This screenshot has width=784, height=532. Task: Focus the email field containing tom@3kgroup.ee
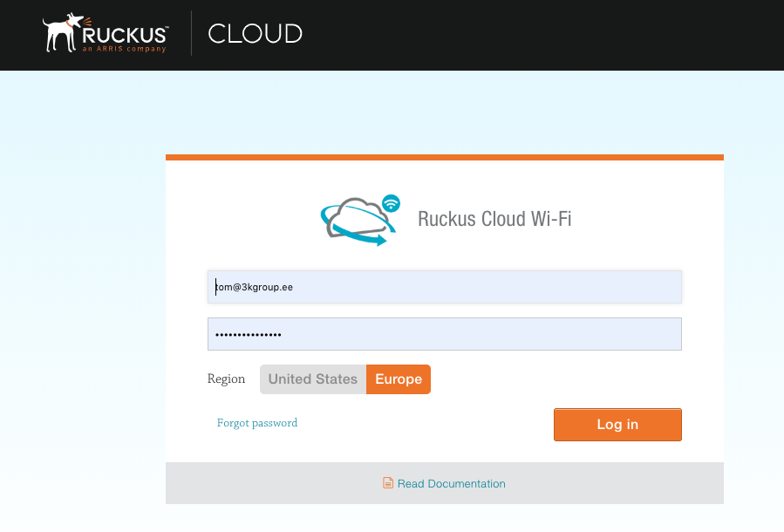point(444,286)
